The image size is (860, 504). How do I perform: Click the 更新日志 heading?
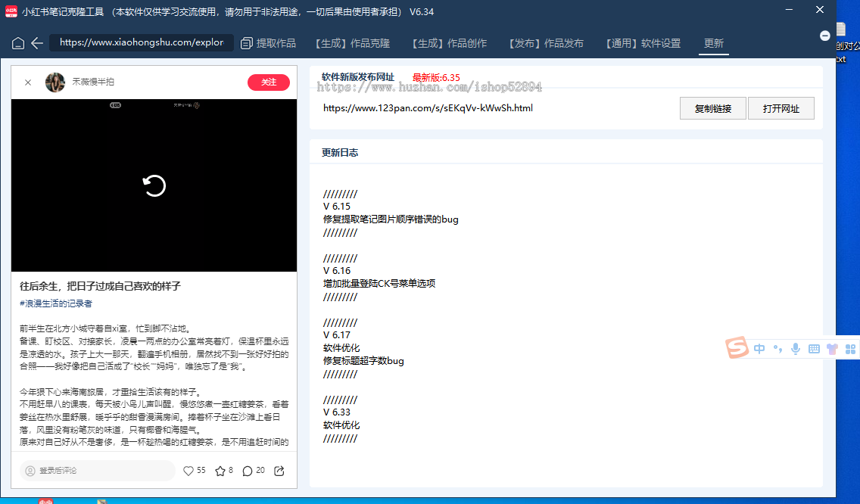[340, 152]
